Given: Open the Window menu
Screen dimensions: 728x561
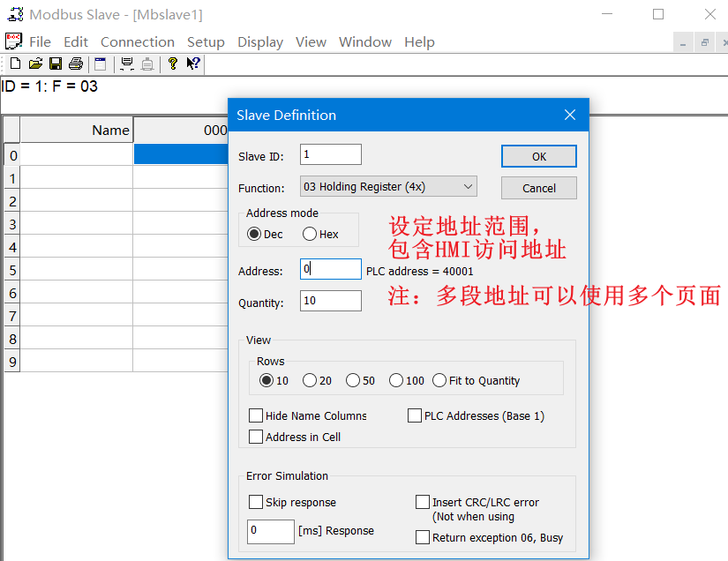Looking at the screenshot, I should (365, 41).
